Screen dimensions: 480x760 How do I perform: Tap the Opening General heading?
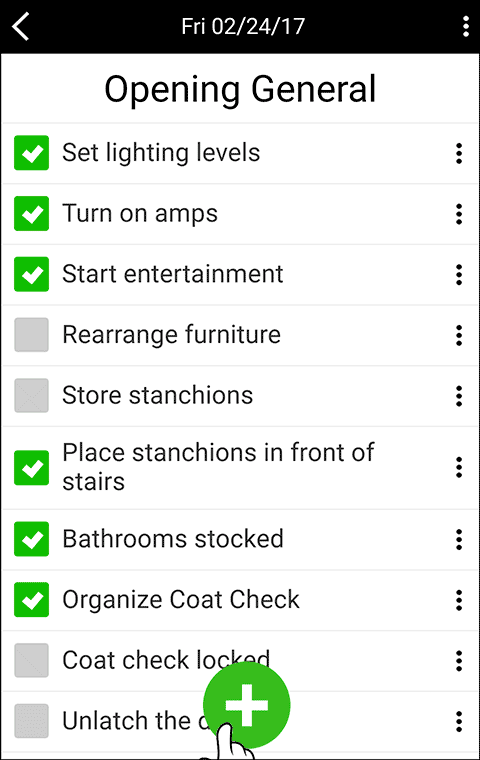[x=240, y=89]
